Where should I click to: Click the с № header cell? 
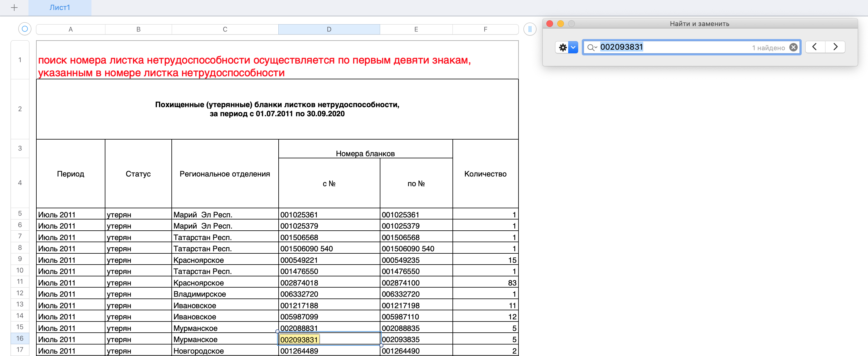329,183
